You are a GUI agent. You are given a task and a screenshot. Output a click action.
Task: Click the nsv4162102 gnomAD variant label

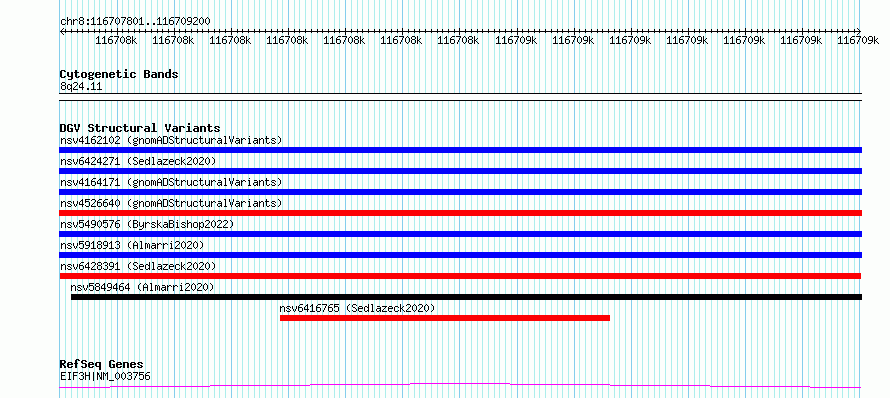tap(171, 140)
